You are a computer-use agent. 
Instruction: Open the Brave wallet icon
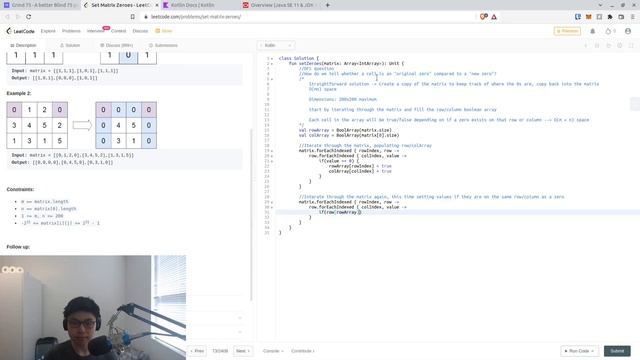click(621, 17)
